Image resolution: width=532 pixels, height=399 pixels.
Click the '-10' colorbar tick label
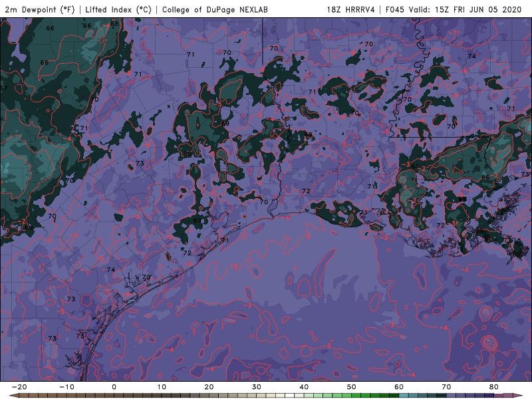point(66,387)
